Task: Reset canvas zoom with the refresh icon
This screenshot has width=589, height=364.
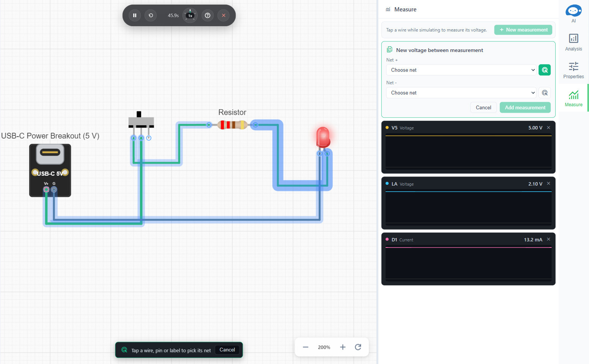Action: (358, 347)
